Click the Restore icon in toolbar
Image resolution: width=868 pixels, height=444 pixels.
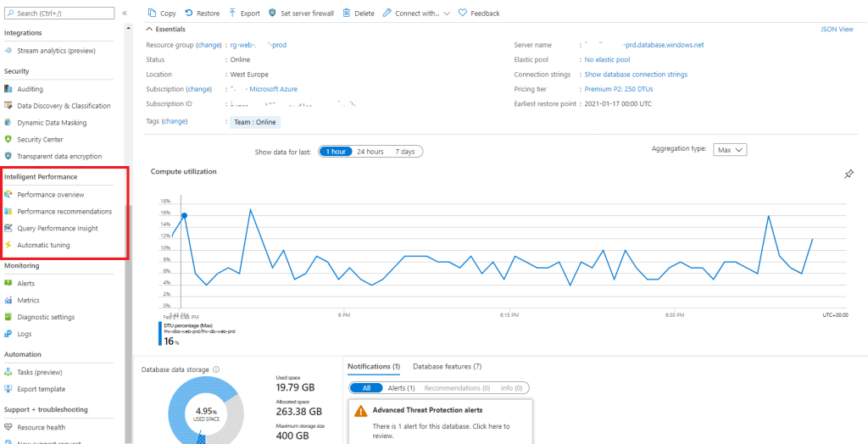[189, 13]
